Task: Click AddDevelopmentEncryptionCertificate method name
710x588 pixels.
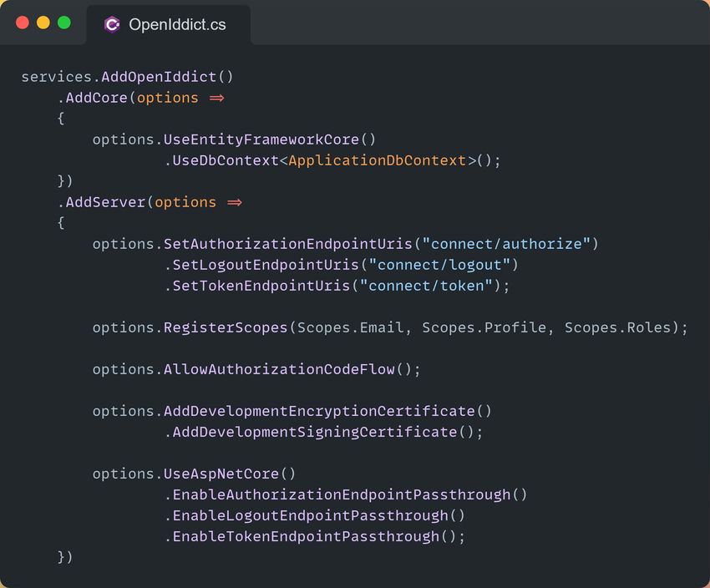Action: point(319,411)
